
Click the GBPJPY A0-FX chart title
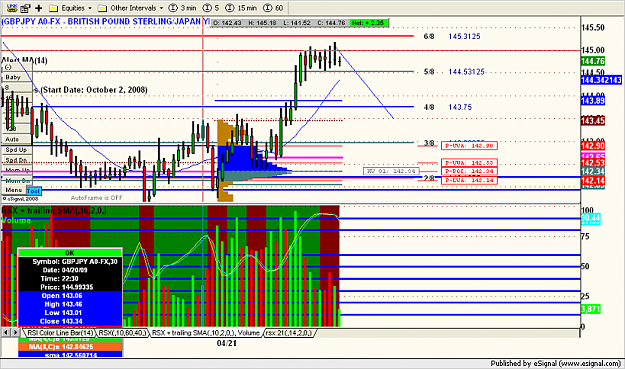(x=105, y=22)
